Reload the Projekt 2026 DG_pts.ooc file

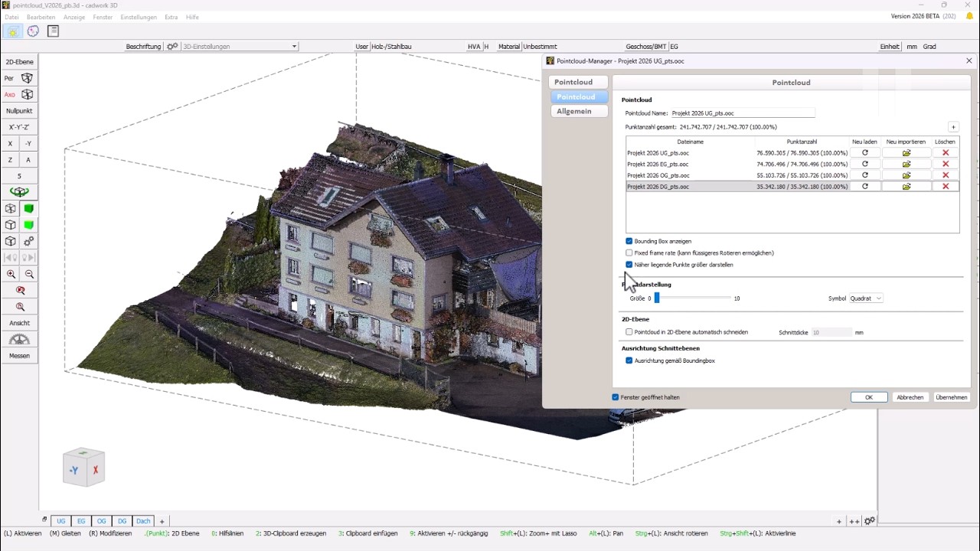click(x=864, y=187)
